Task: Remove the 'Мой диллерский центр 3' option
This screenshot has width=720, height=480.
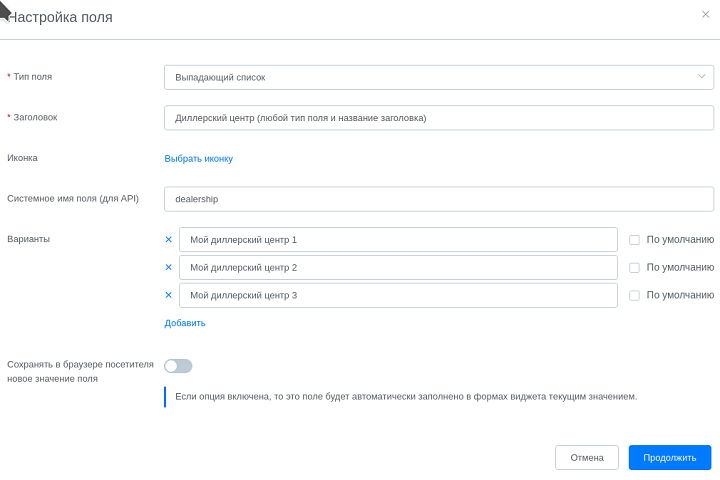Action: point(169,295)
